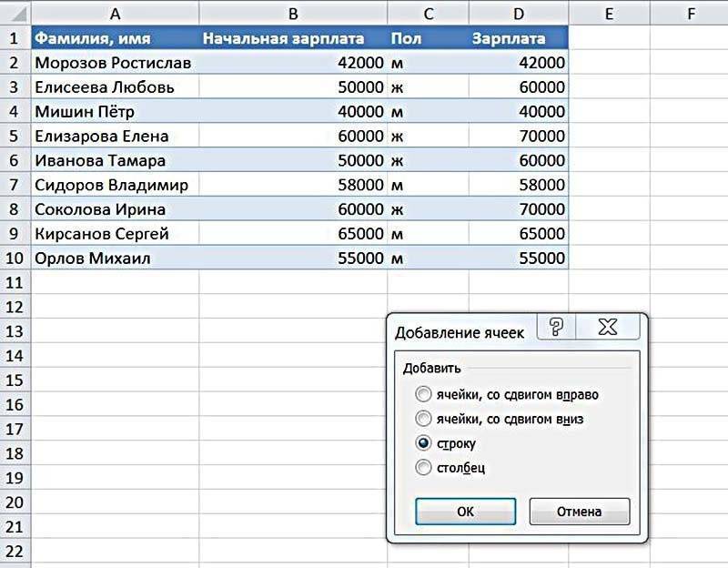Select column B header
Screen dimensions: 728x568
point(292,14)
